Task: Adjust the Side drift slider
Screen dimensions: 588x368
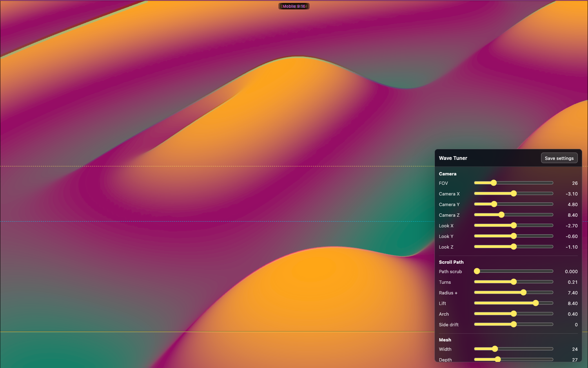Action: 514,324
